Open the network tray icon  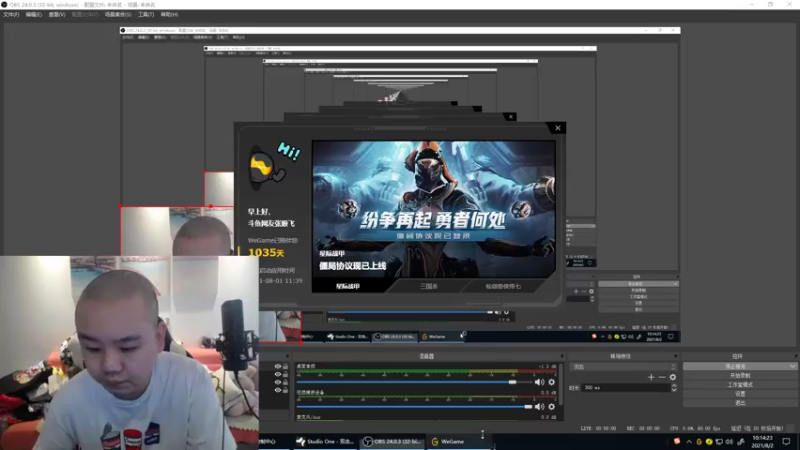719,442
